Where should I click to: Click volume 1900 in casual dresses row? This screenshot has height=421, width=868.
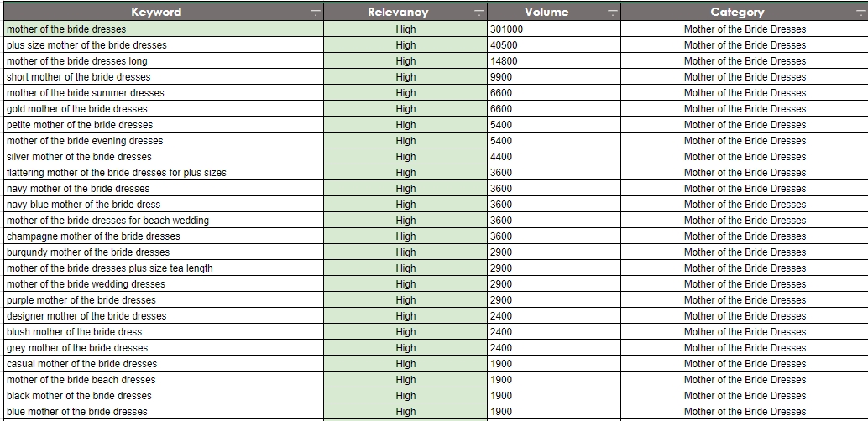tap(554, 364)
